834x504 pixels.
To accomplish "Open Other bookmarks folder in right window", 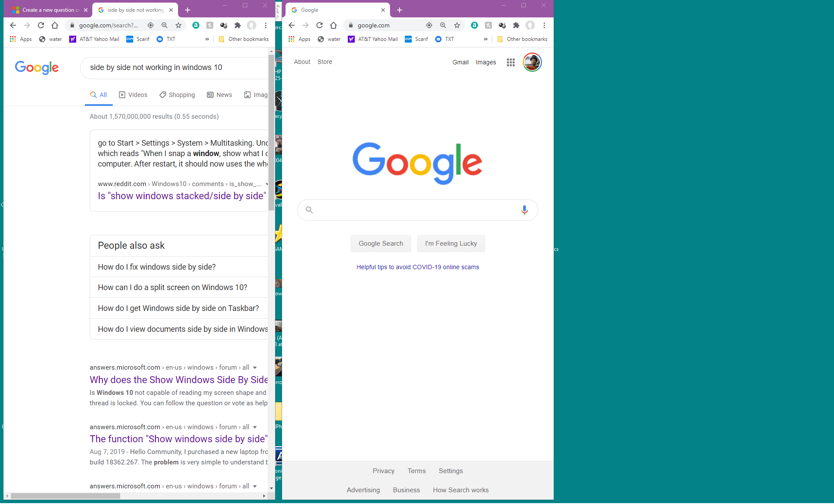I will pos(522,39).
